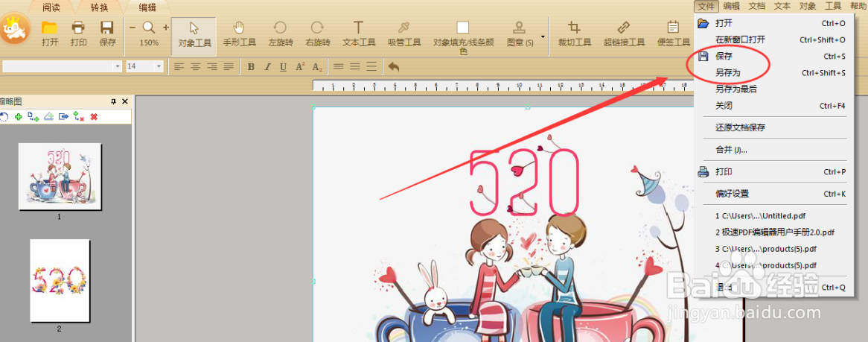Rotate page right (右旋转)

[x=318, y=34]
